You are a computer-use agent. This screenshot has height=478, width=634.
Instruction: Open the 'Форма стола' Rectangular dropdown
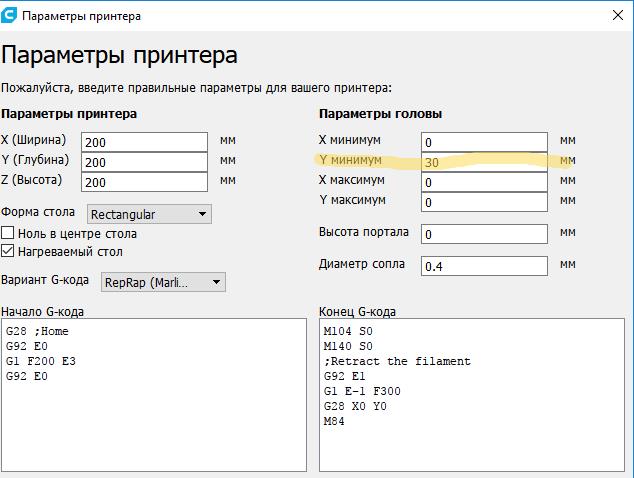148,214
